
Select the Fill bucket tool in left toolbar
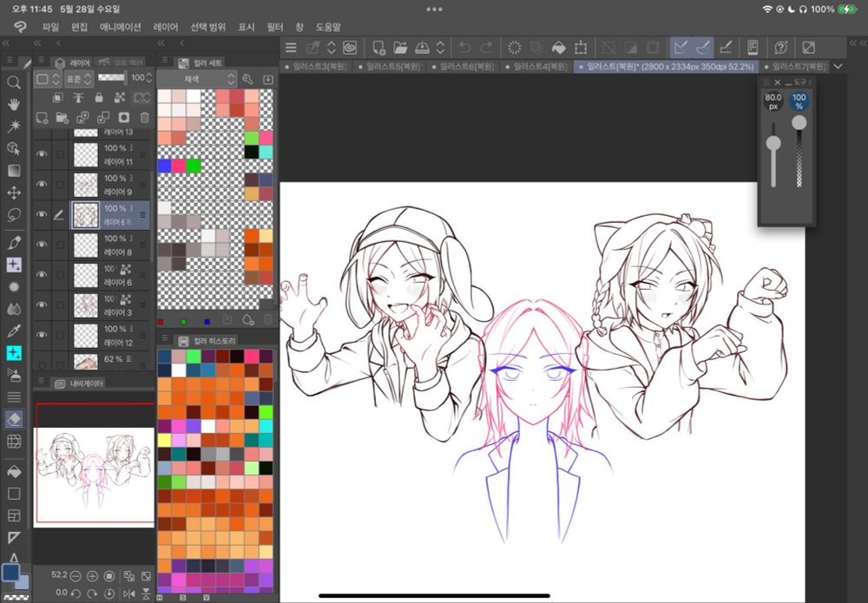pos(14,471)
